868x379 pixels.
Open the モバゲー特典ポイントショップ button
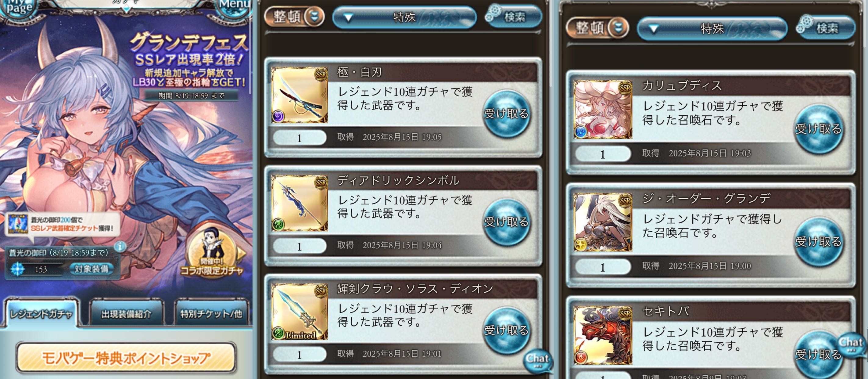pyautogui.click(x=126, y=358)
